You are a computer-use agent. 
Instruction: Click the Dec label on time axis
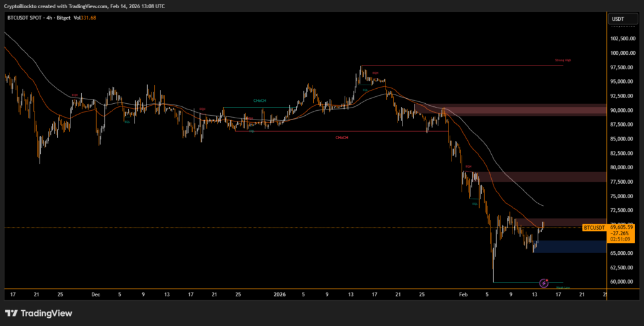pyautogui.click(x=95, y=294)
